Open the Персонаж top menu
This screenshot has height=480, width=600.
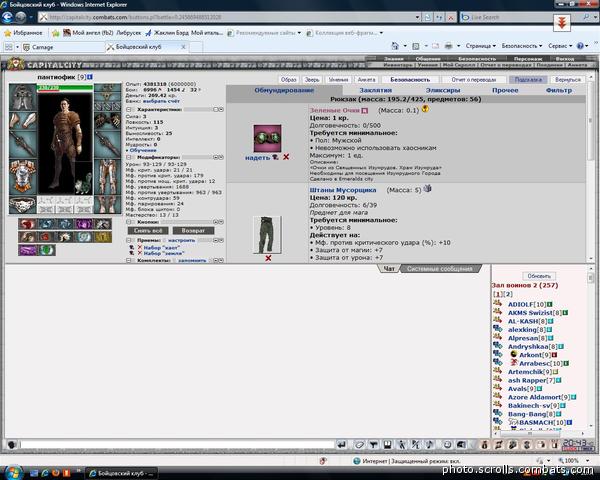pyautogui.click(x=528, y=59)
